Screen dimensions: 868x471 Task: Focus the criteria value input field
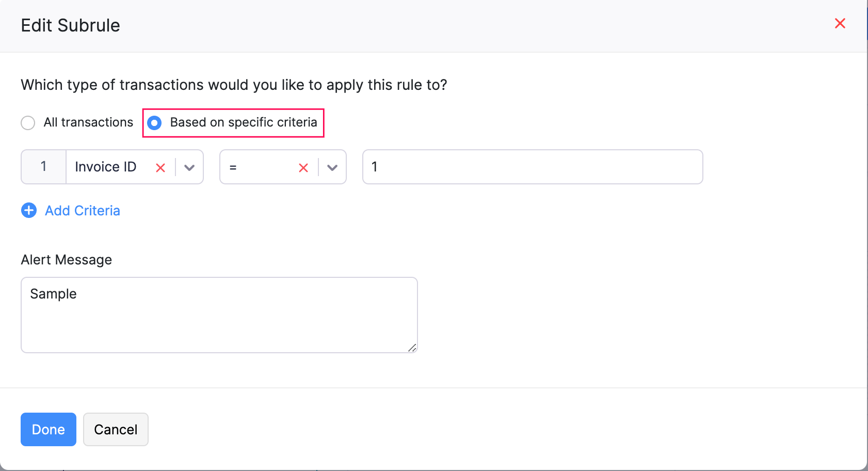(533, 167)
